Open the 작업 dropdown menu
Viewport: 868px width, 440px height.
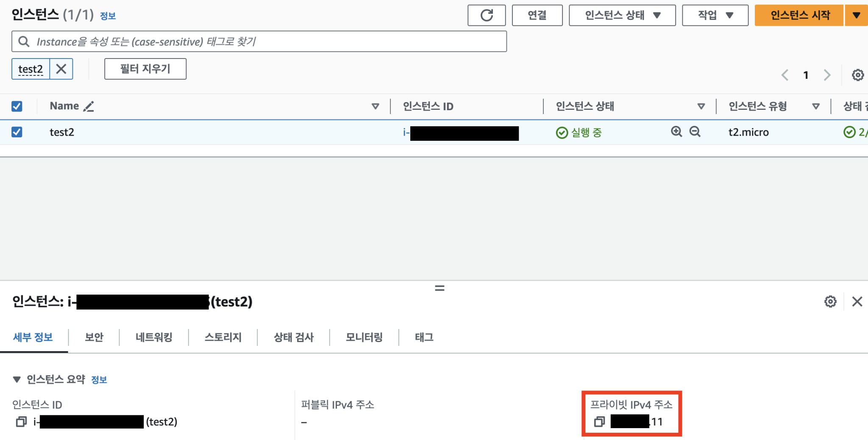coord(715,15)
